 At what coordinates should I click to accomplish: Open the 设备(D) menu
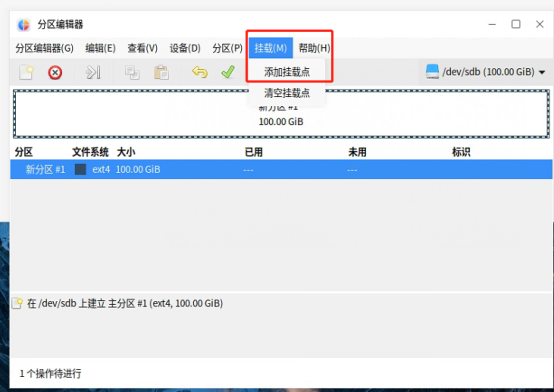click(185, 48)
